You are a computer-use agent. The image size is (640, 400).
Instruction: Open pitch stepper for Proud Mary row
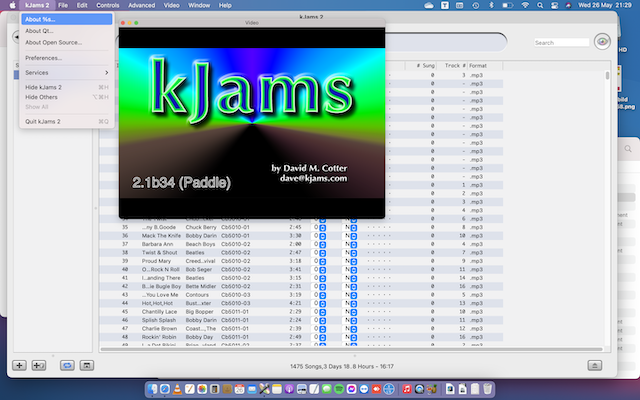pos(324,261)
